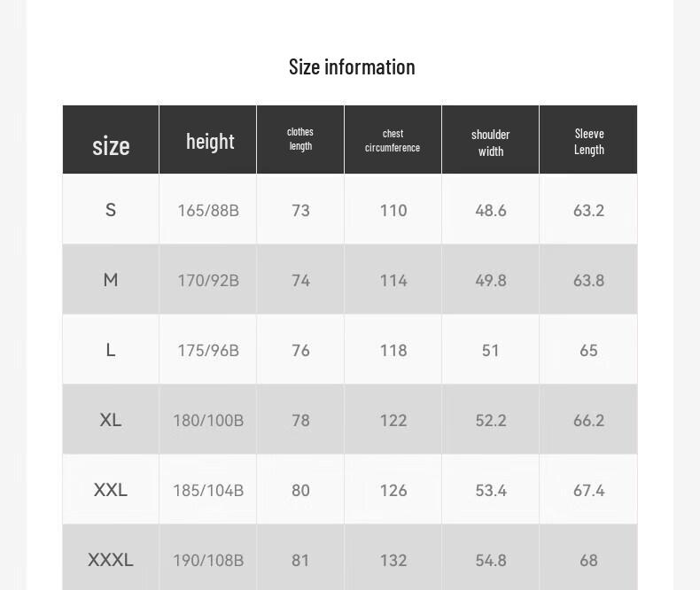Click the 165/88B height cell
Screen dimensions: 700x590
click(208, 210)
